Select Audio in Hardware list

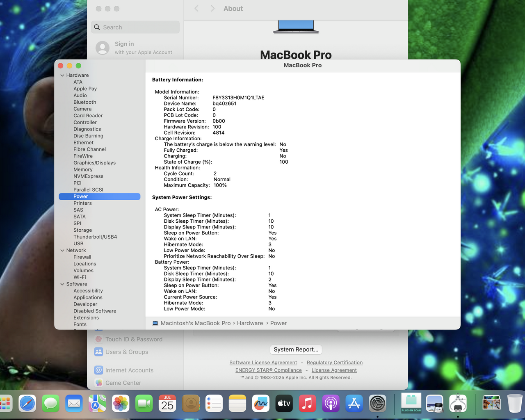click(80, 96)
